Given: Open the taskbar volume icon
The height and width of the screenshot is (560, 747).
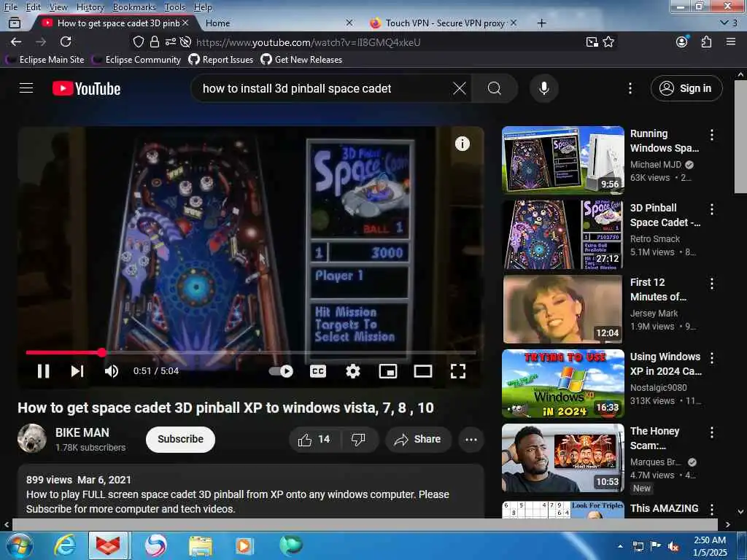Looking at the screenshot, I should (x=673, y=546).
